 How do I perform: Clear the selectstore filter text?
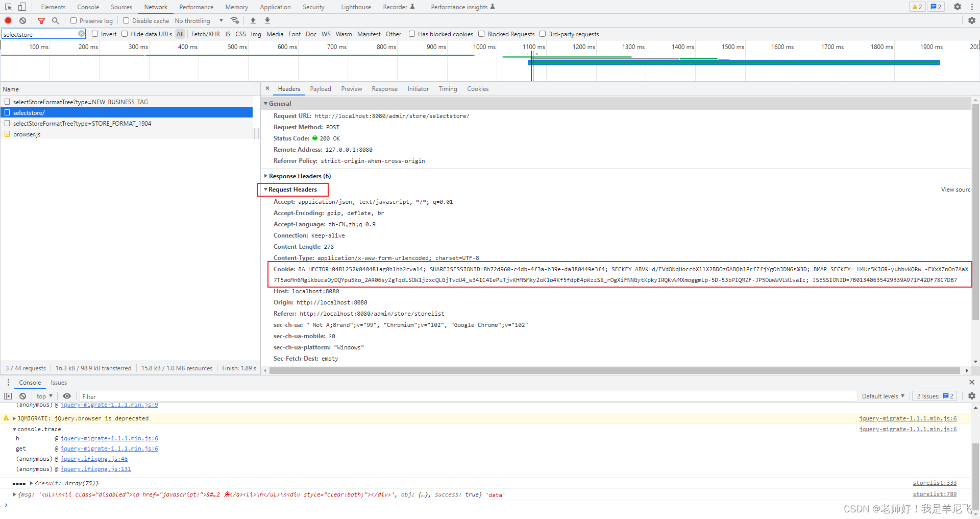click(x=81, y=34)
